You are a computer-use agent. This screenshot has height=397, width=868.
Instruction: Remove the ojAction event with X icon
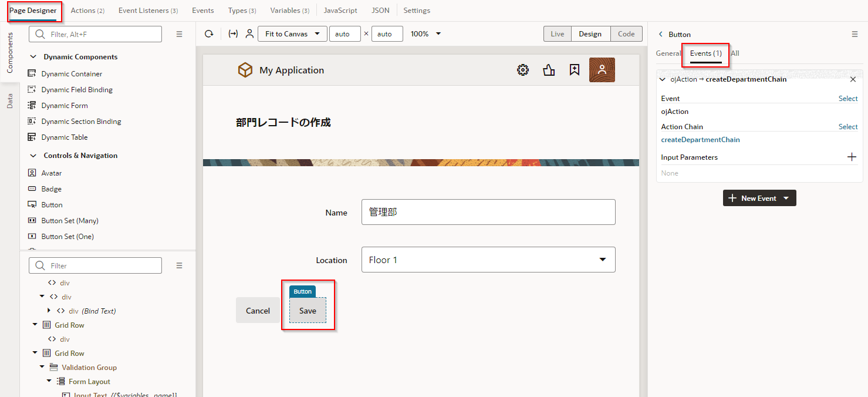(853, 79)
